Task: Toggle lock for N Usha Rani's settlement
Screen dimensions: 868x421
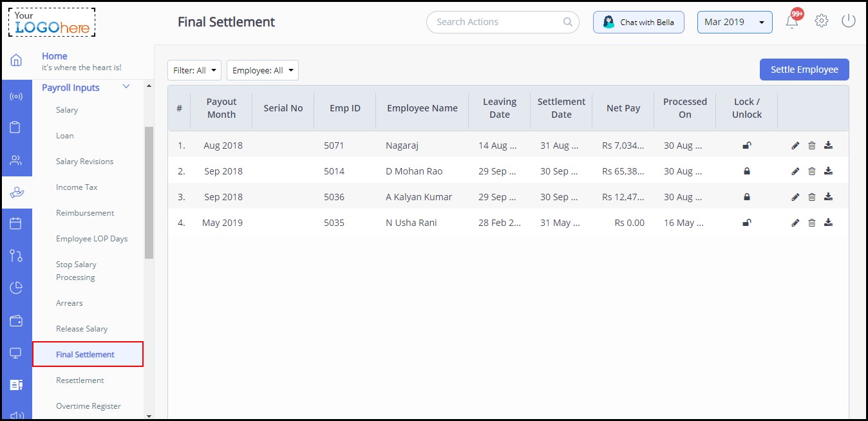Action: 747,223
